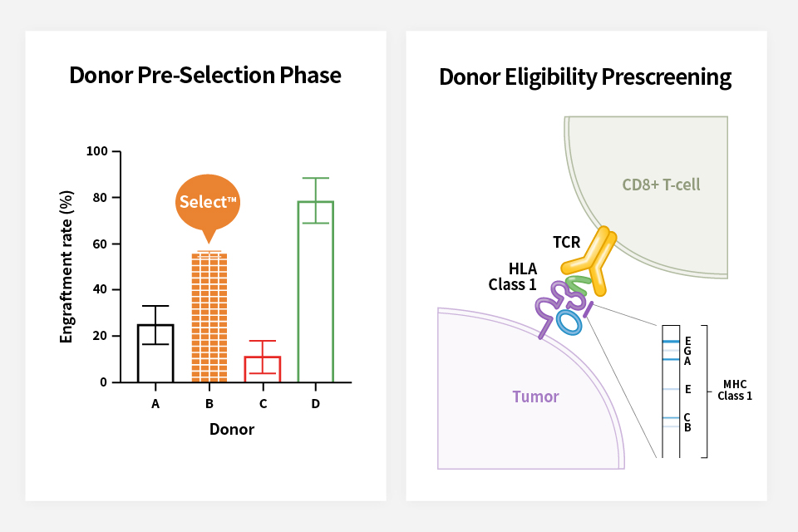Select the green bar for Donor D

316,291
